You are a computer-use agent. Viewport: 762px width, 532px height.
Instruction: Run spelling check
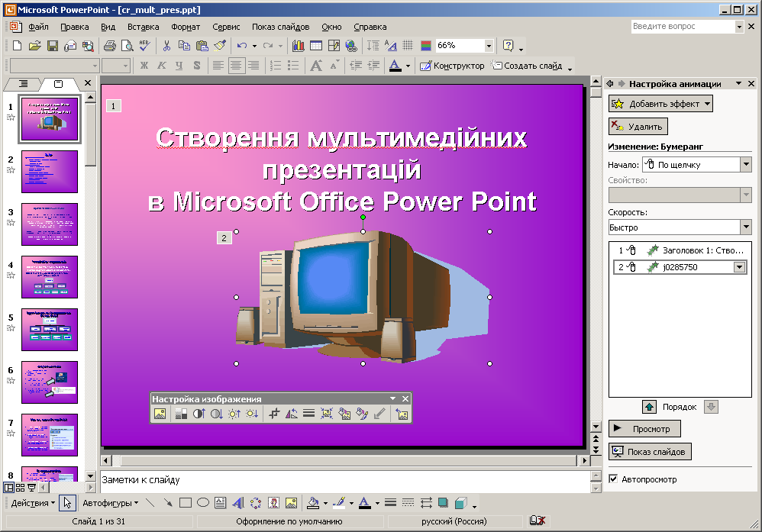145,46
